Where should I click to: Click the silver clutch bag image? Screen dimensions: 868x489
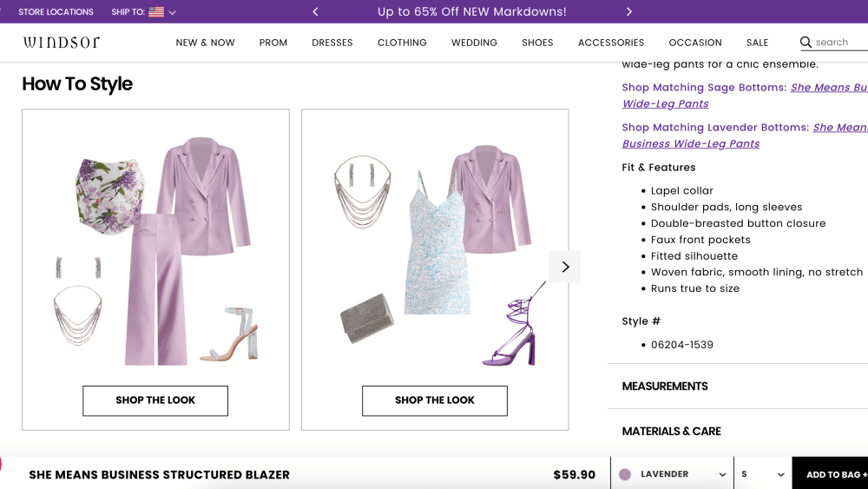(366, 318)
